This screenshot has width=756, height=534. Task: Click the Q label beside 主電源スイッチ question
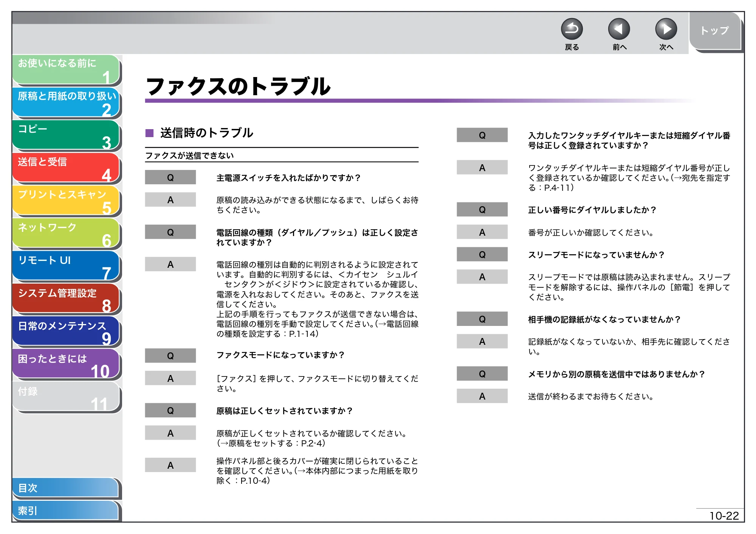click(170, 177)
